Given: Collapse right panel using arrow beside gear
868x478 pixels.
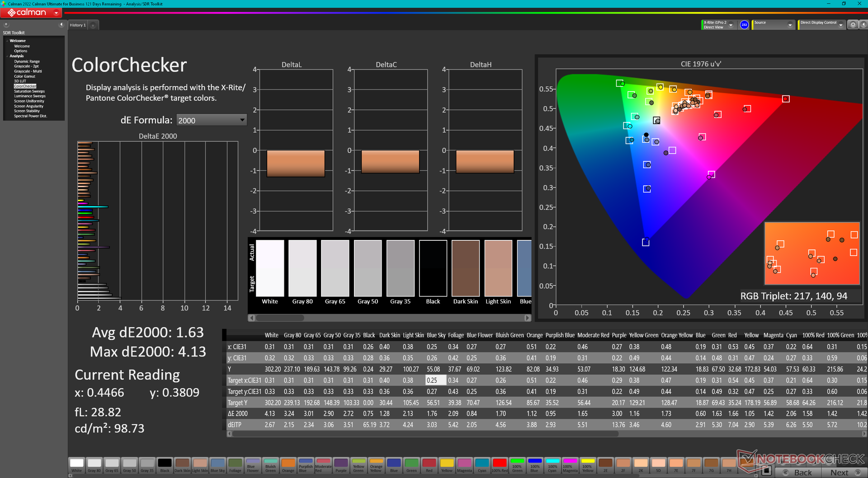Looking at the screenshot, I should (x=863, y=25).
